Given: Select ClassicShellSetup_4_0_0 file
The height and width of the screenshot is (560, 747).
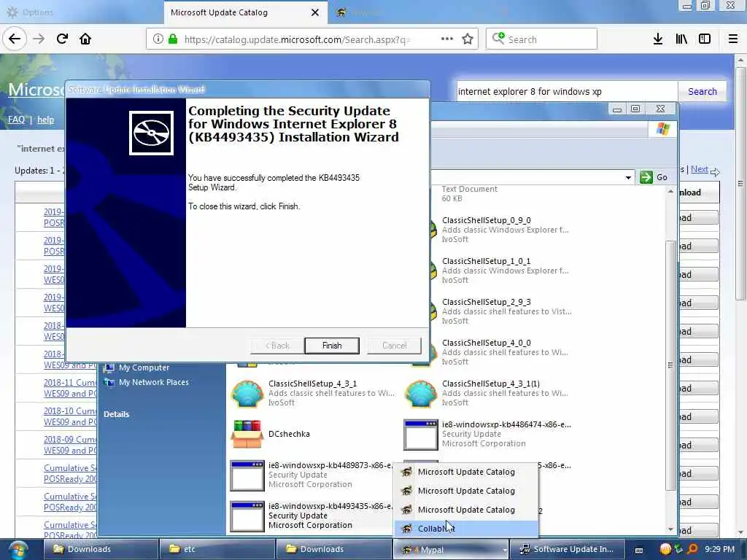Looking at the screenshot, I should pyautogui.click(x=486, y=343).
